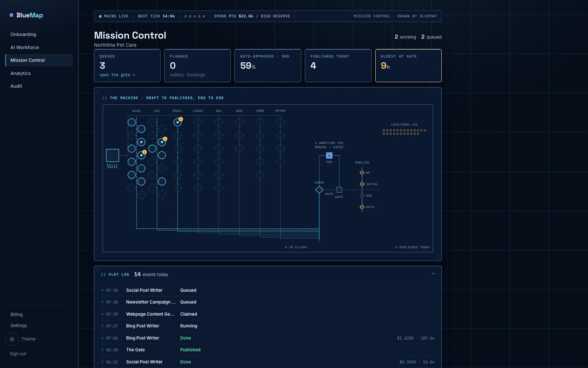
Task: Select The Gate Published row
Action: (268, 350)
